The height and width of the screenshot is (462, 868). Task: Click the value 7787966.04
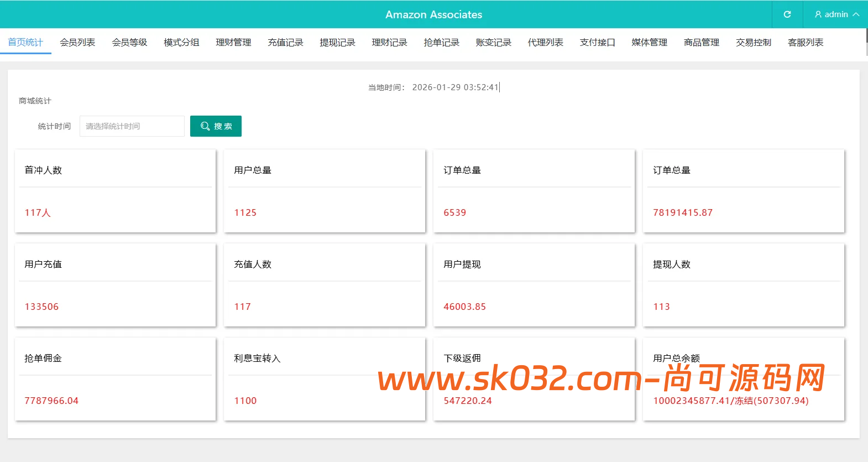coord(51,401)
